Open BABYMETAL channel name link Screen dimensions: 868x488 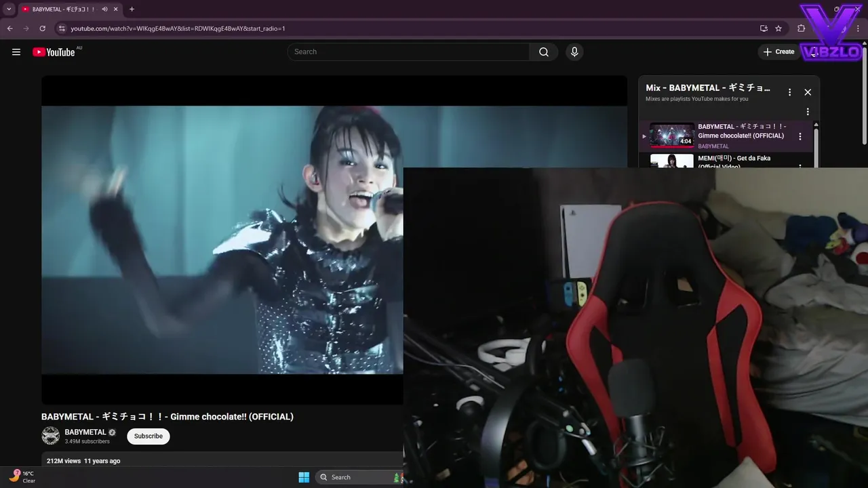(x=85, y=432)
